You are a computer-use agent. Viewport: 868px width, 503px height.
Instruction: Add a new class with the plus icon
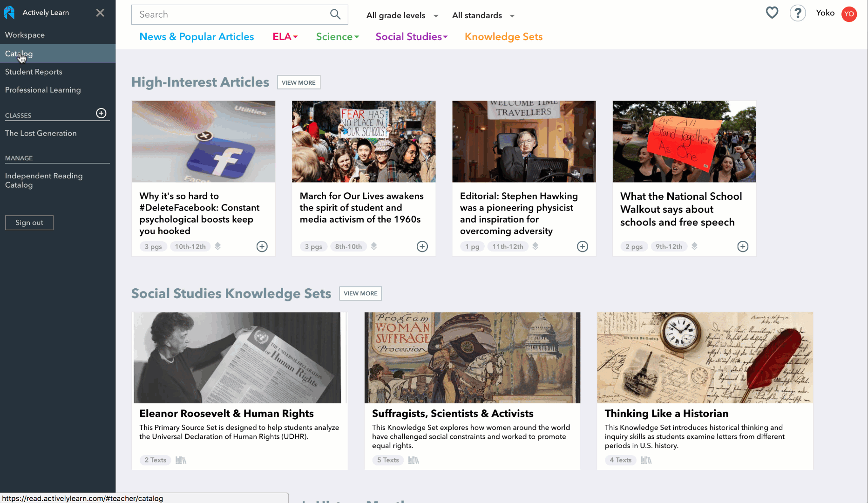[101, 113]
